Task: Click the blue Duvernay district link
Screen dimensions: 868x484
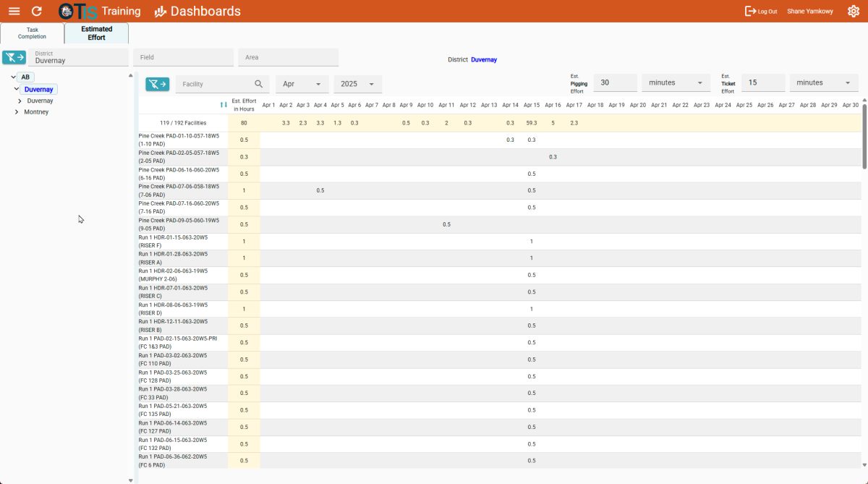Action: 484,59
